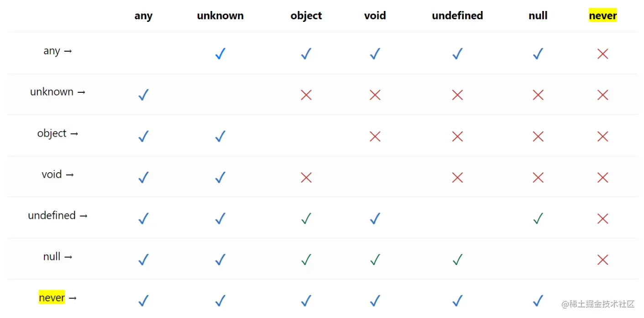The width and height of the screenshot is (644, 318).
Task: Click the green checkmark for undefined to null
Action: tap(538, 219)
